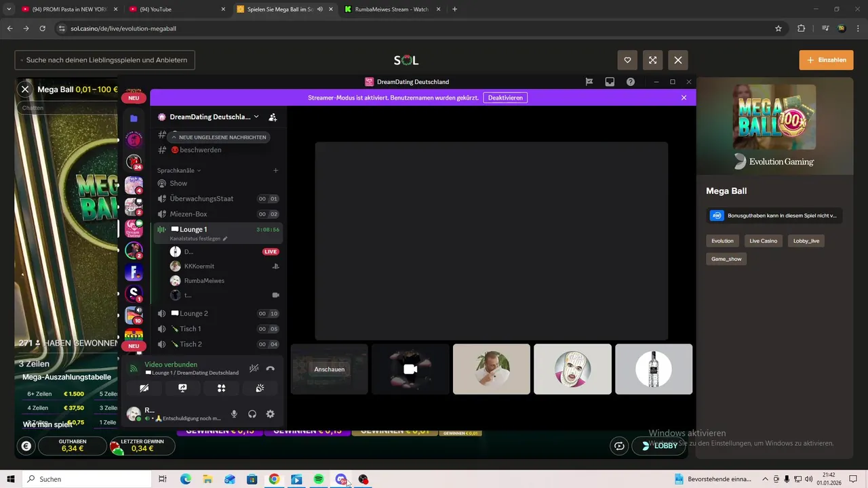Open Discord inbox icon in title bar

610,82
